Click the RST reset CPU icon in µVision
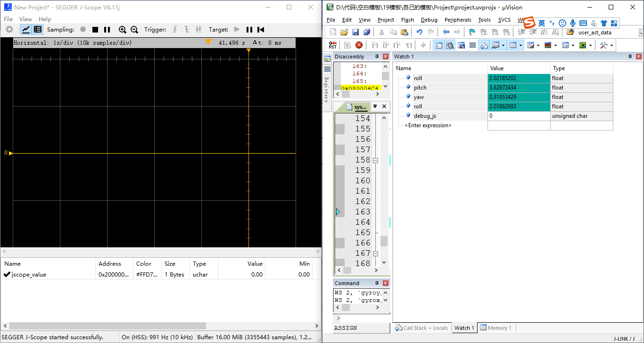This screenshot has width=644, height=343. click(x=333, y=45)
